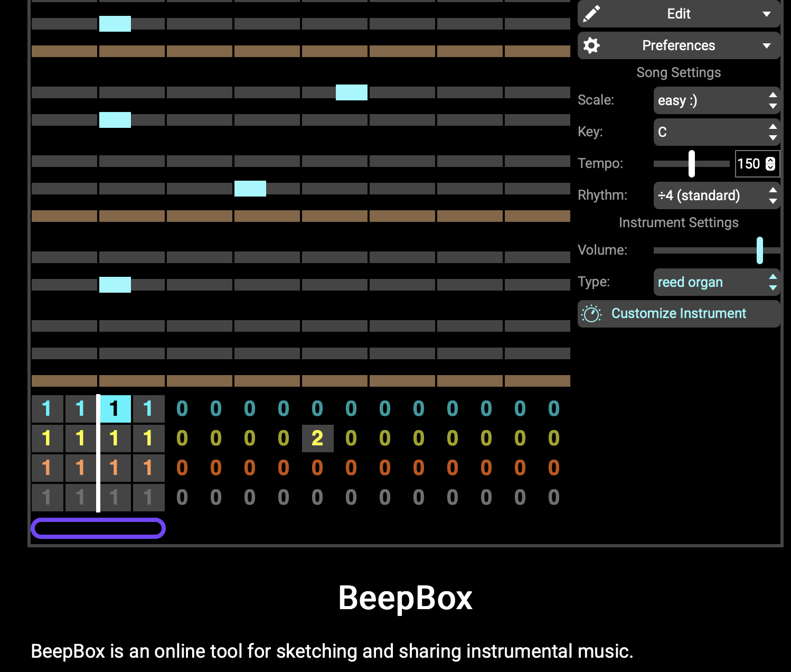Click cyan note in fifth beat column
Viewport: 791px width, 672px height.
(x=352, y=92)
